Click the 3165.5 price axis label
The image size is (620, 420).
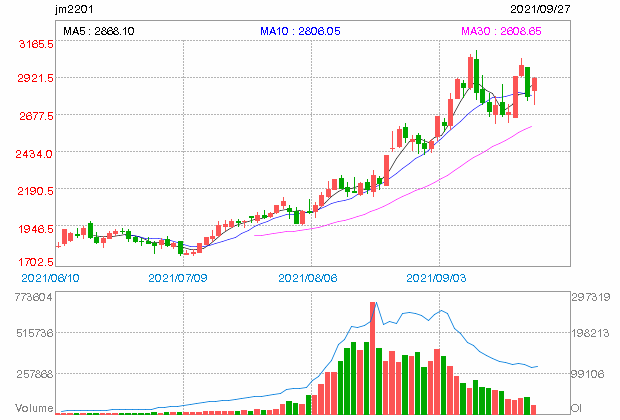point(36,44)
